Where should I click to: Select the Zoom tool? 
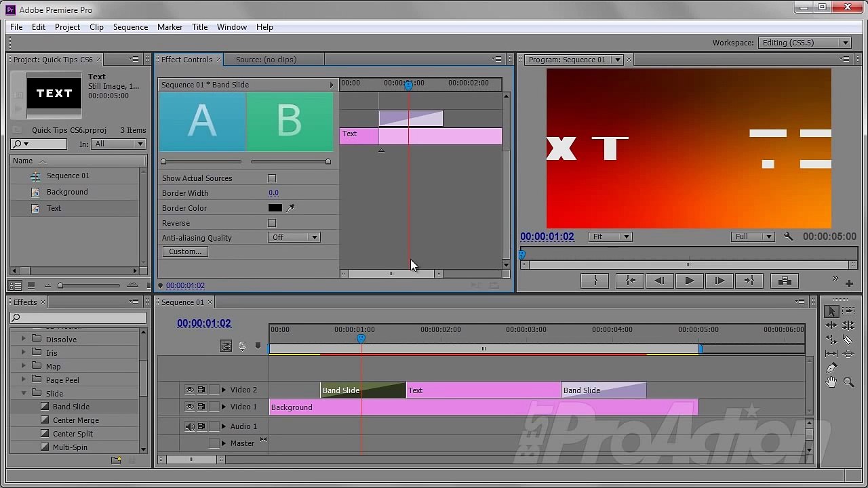[x=848, y=382]
